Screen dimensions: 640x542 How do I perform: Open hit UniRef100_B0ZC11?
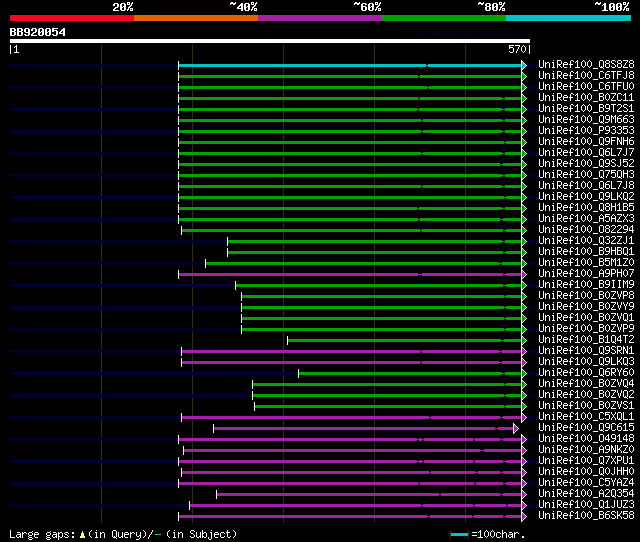tap(586, 98)
